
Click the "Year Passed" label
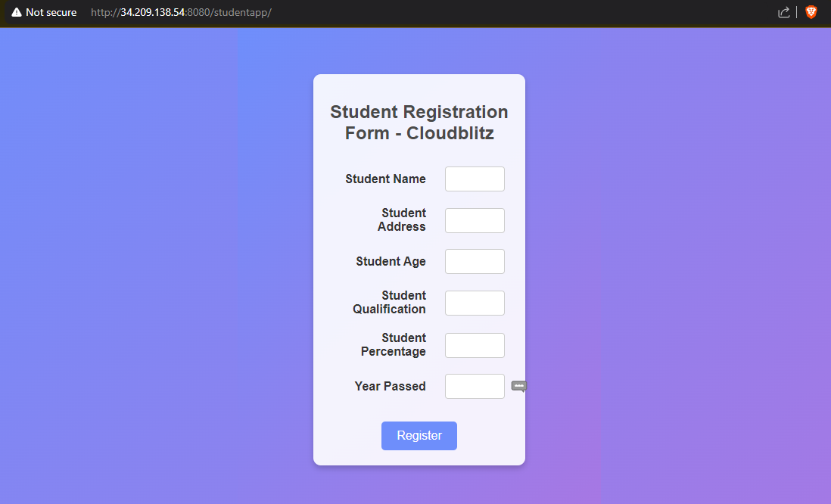pyautogui.click(x=390, y=387)
